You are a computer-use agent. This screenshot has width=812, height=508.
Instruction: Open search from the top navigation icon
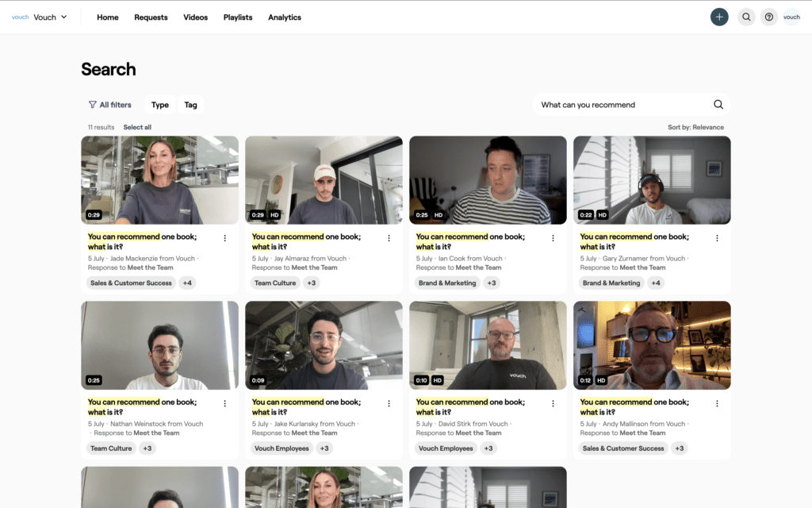coord(746,17)
